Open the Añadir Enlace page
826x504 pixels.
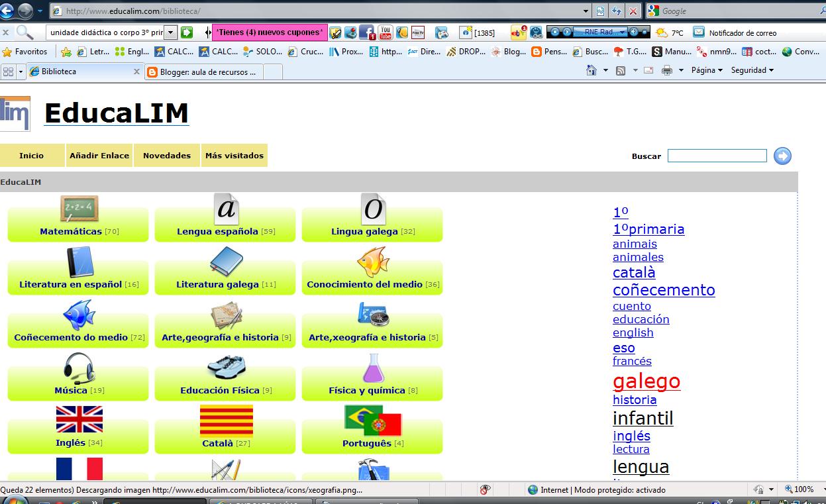(x=99, y=155)
